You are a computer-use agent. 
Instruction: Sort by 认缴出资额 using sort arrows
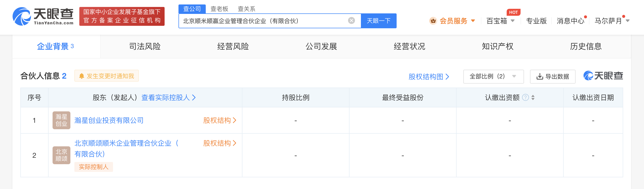533,97
